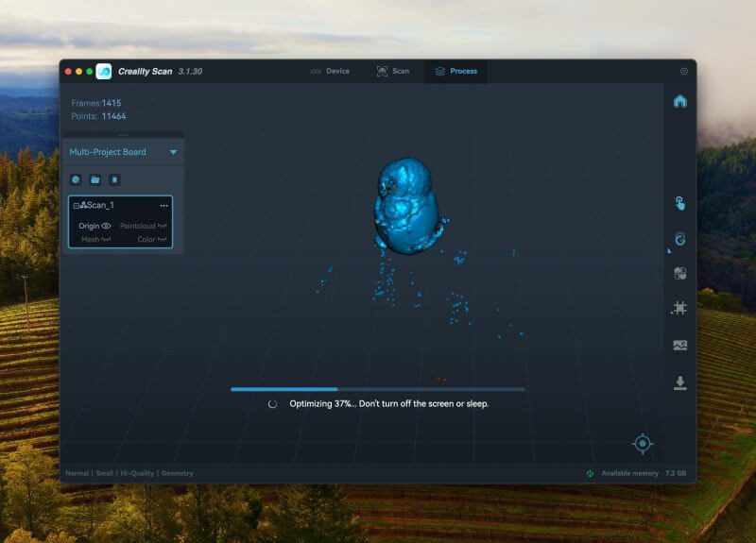Click the delete project trash icon
This screenshot has height=543, width=756.
point(114,179)
